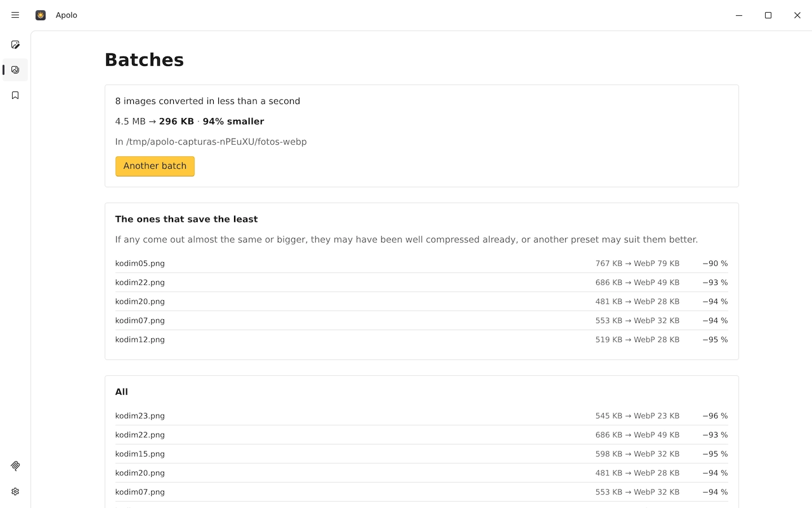Click the '767 KB → WebP 79 KB' value
This screenshot has width=812, height=508.
pyautogui.click(x=637, y=264)
